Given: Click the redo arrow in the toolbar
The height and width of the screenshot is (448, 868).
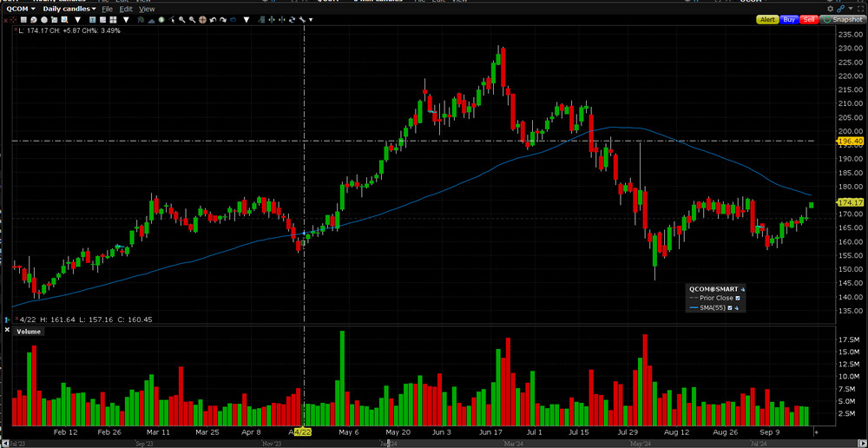Looking at the screenshot, I should pyautogui.click(x=222, y=19).
